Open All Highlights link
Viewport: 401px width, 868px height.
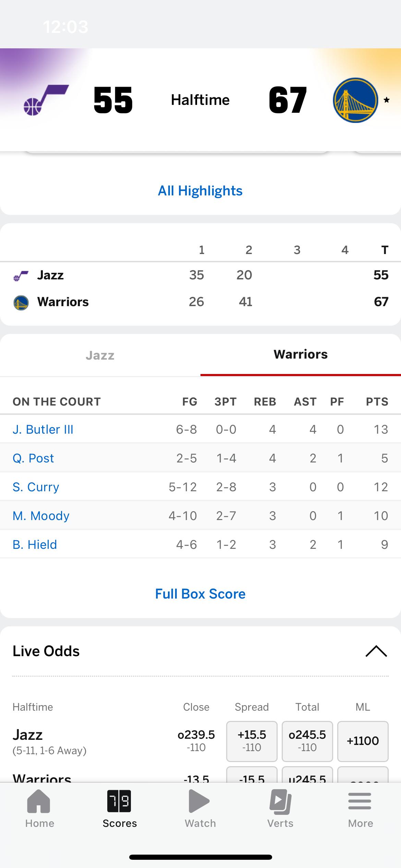[x=200, y=191]
